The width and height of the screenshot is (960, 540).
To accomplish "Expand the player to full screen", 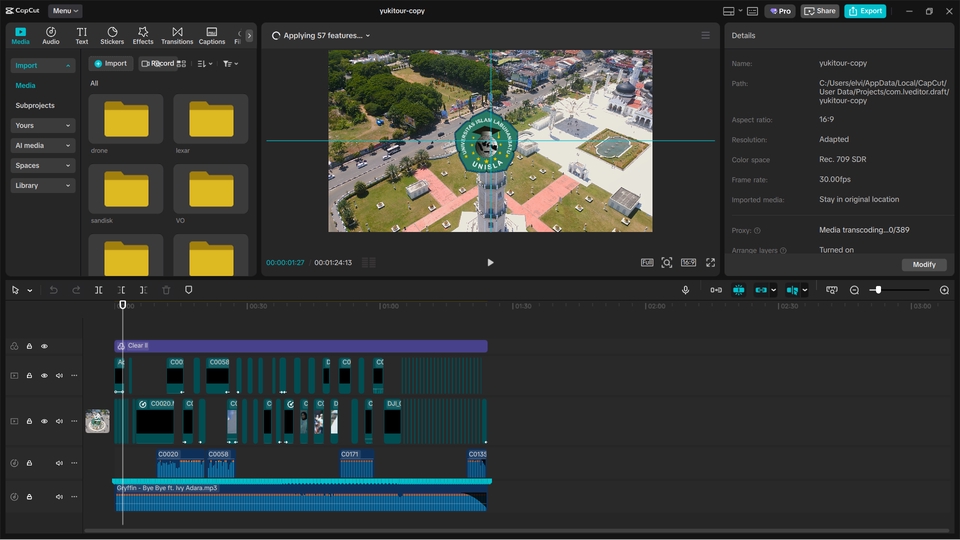I will click(x=710, y=263).
